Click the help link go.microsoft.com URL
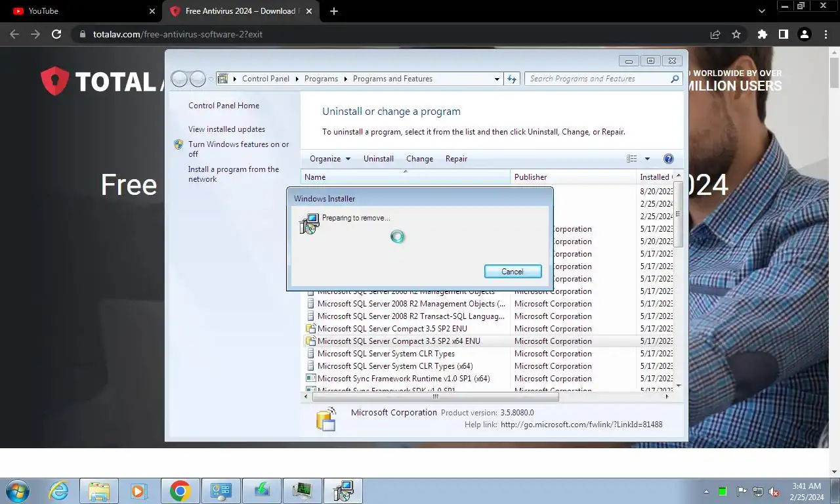840x504 pixels. [x=581, y=425]
